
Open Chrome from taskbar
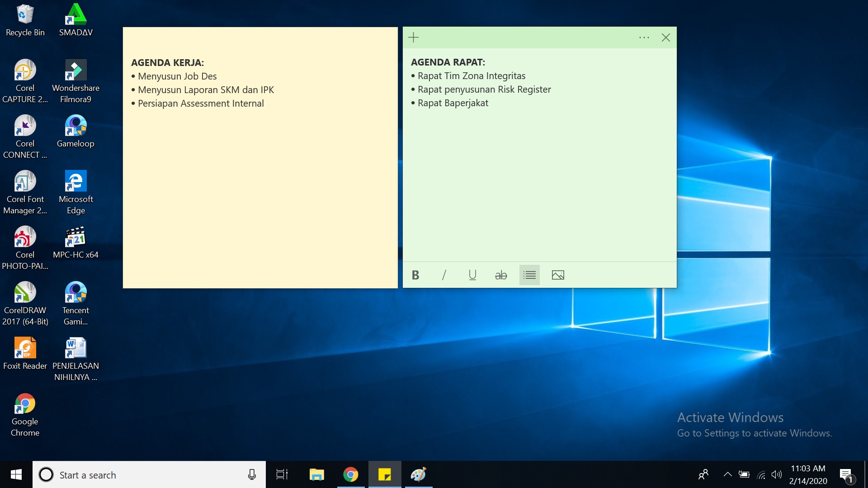350,475
